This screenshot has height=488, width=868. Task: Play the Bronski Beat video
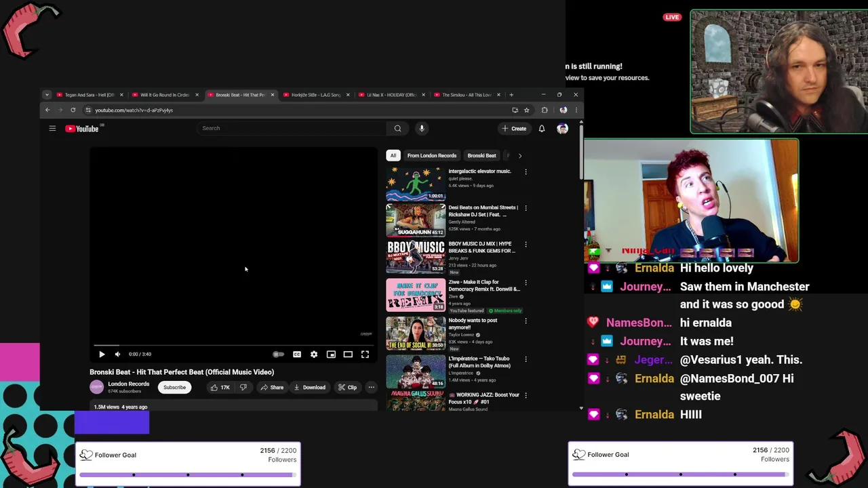point(102,354)
